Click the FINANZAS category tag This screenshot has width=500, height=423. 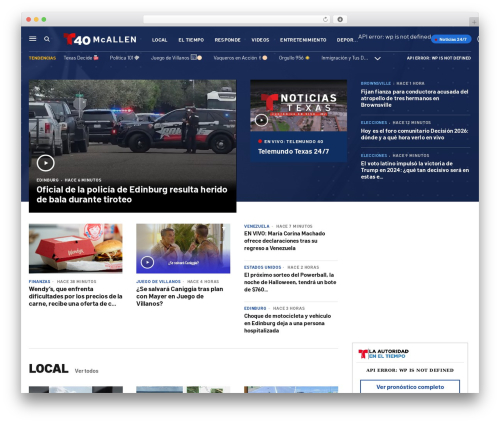pyautogui.click(x=39, y=282)
